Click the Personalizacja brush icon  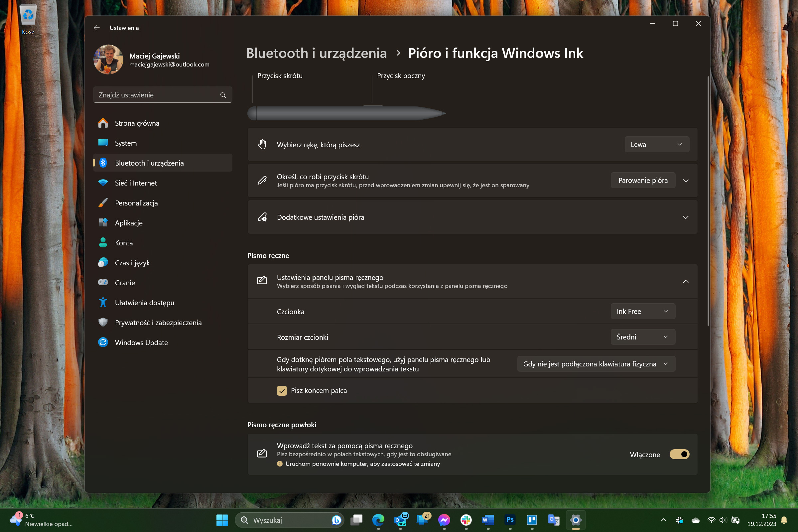click(x=103, y=203)
